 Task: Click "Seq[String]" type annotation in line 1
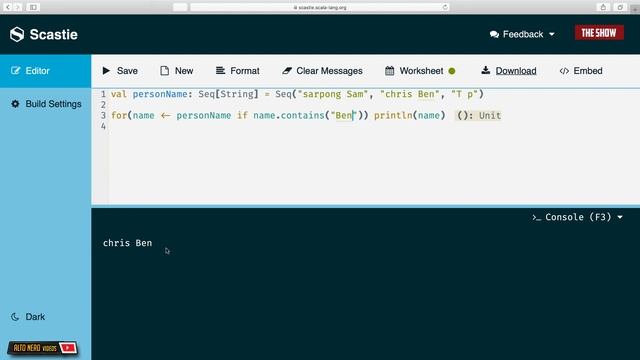[x=229, y=94]
